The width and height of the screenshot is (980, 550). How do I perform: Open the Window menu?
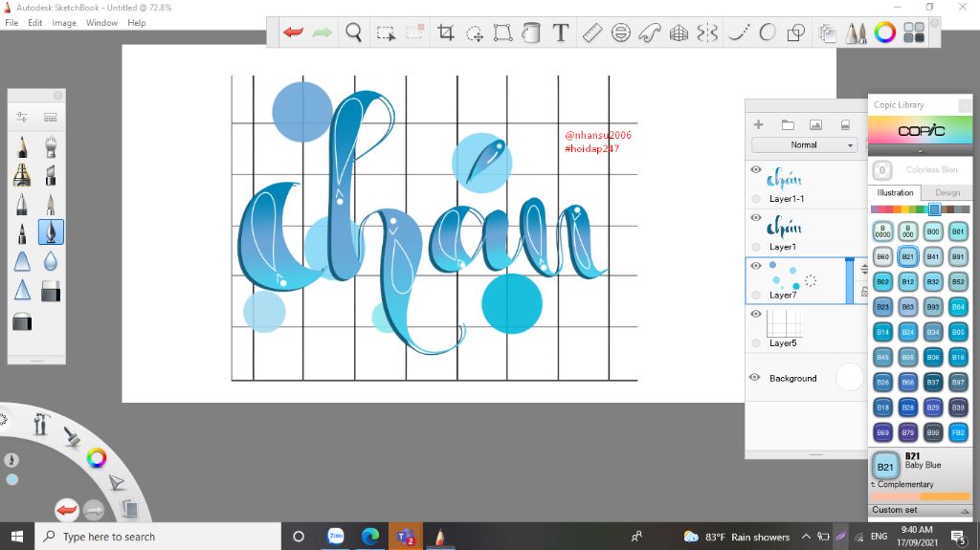coord(101,23)
